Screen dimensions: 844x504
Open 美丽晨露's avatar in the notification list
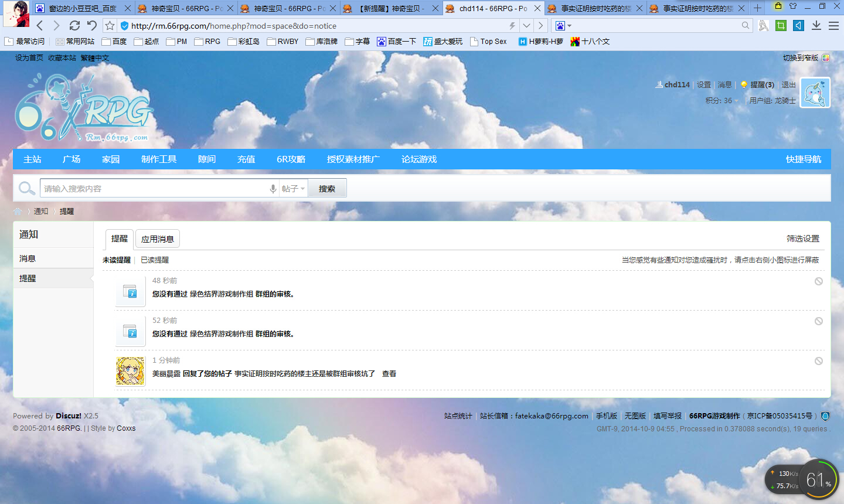(x=130, y=372)
